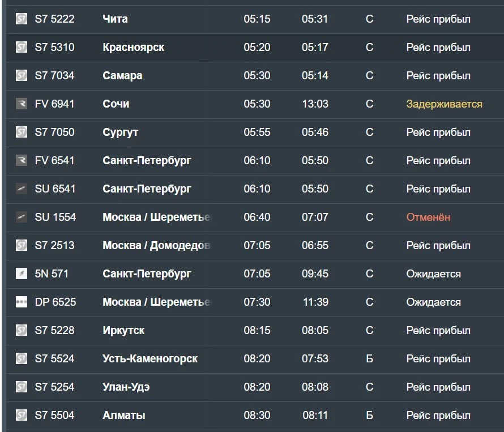Select the Самара flight S7 7034
504x432 pixels.
(255, 75)
